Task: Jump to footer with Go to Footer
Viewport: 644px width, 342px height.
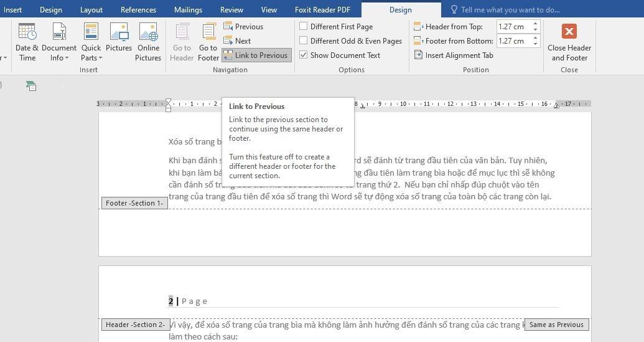Action: [x=208, y=42]
